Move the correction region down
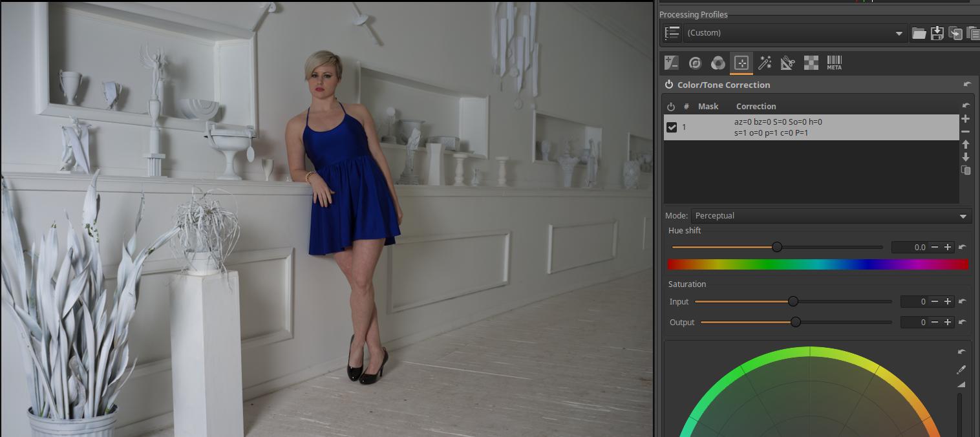 coord(966,157)
